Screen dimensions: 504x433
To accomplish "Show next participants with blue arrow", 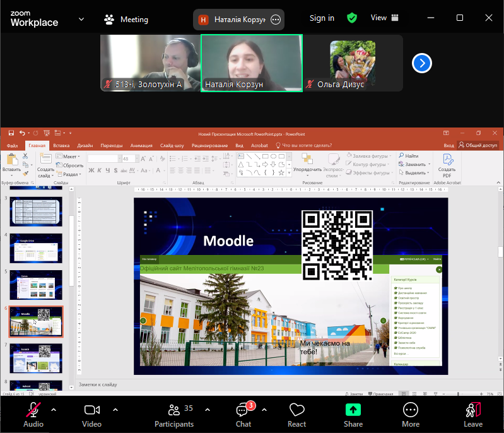I will pos(422,63).
